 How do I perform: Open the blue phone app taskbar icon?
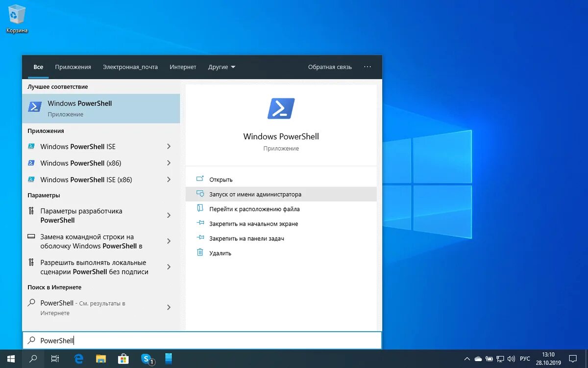[x=169, y=359]
